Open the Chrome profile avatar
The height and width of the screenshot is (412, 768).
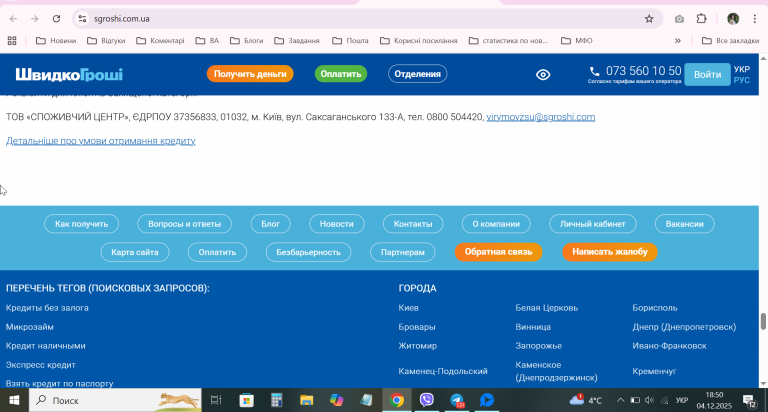pos(733,19)
